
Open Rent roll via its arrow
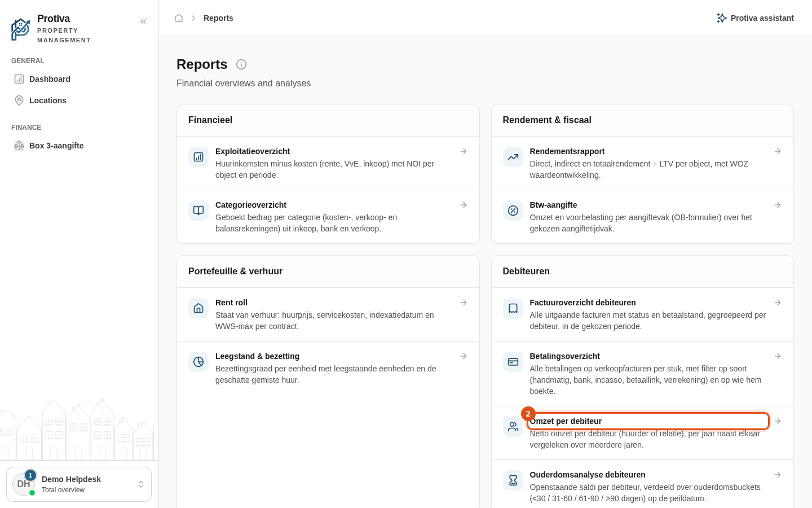464,303
